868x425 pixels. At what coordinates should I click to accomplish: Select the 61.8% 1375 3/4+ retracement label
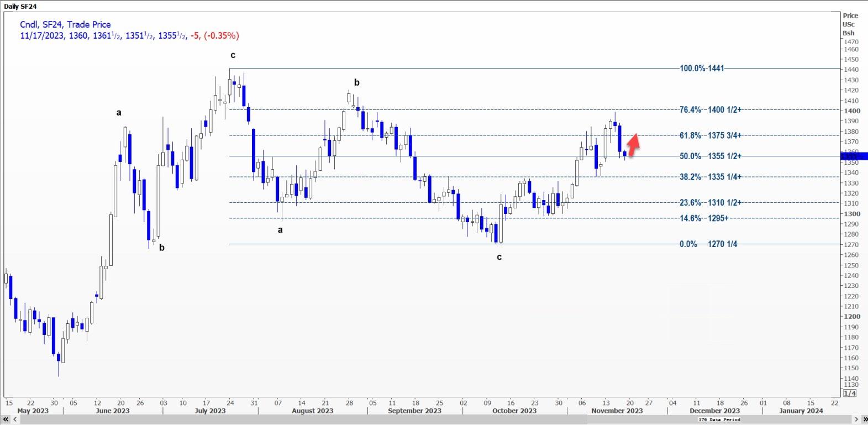click(711, 135)
